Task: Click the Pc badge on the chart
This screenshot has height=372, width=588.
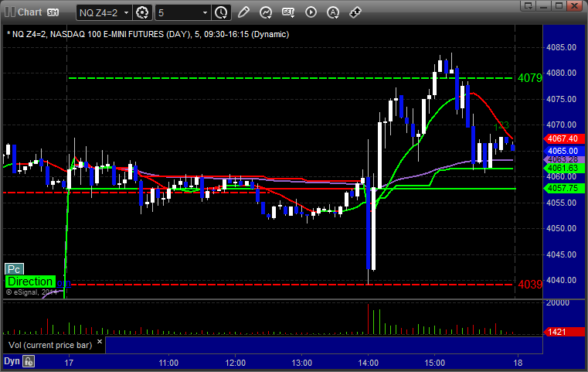Action: click(14, 269)
